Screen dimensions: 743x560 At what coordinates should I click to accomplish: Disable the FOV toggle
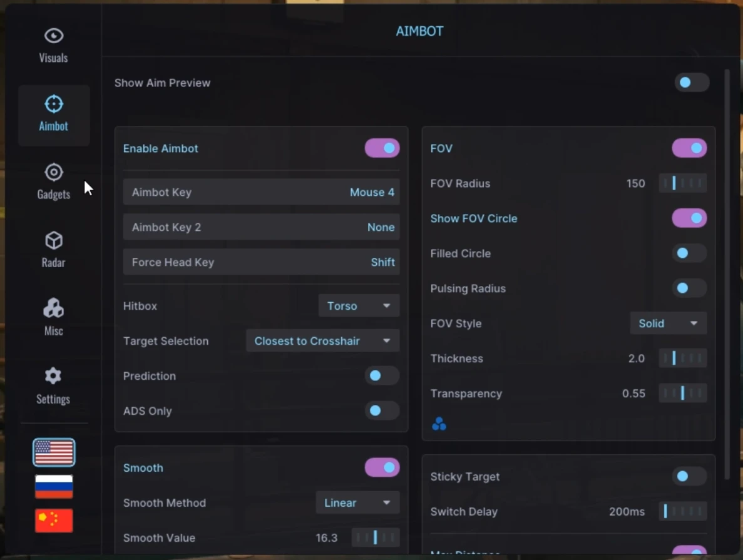(689, 148)
